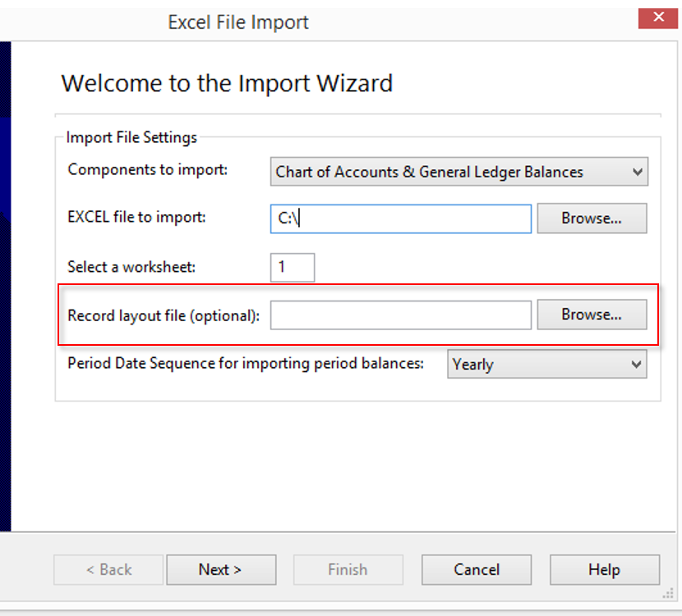Image resolution: width=682 pixels, height=616 pixels.
Task: Open Help for the import wizard
Action: (x=604, y=569)
